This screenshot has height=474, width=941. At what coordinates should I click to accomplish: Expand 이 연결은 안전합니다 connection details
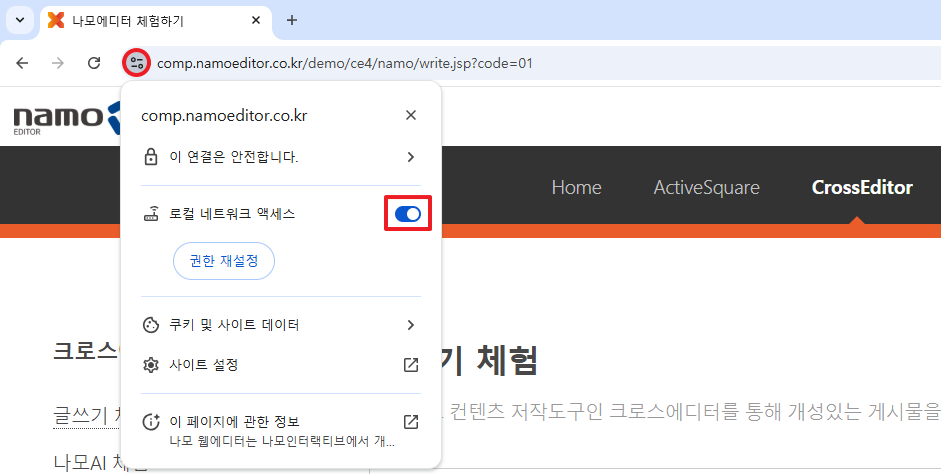410,157
